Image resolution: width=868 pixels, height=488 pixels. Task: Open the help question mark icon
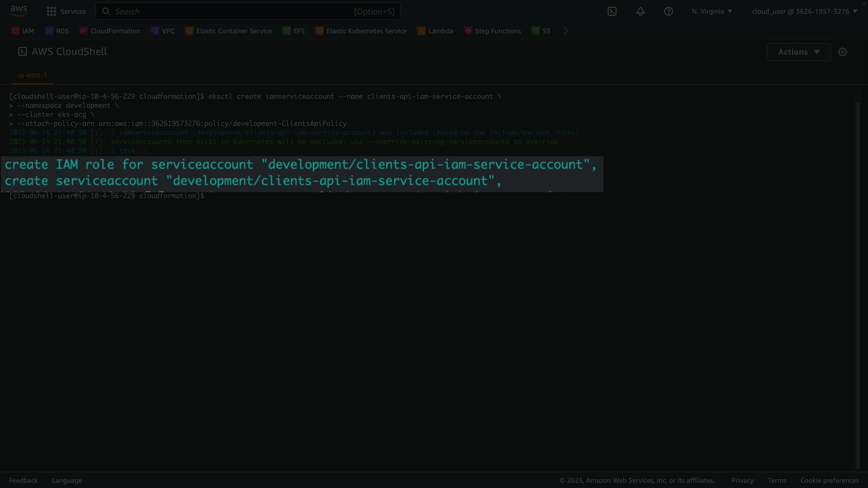[x=669, y=11]
